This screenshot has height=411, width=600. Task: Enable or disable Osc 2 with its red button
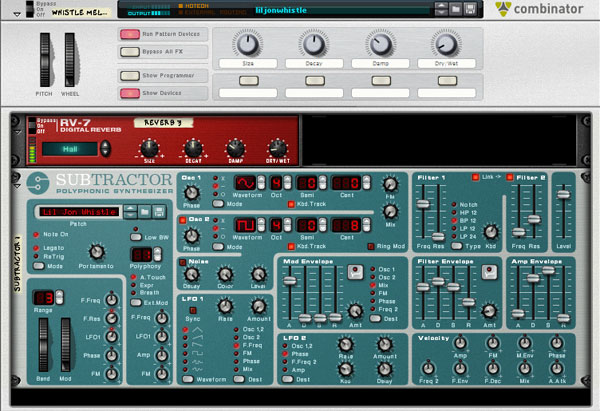click(183, 220)
